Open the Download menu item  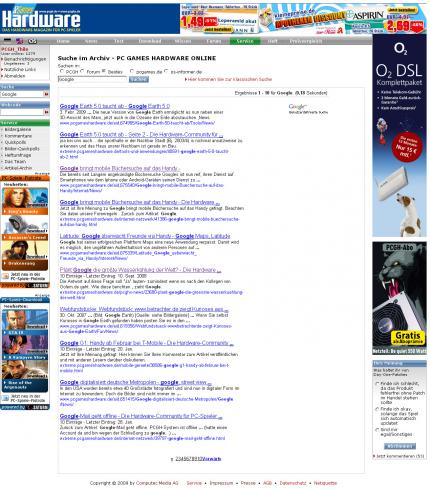click(x=150, y=41)
